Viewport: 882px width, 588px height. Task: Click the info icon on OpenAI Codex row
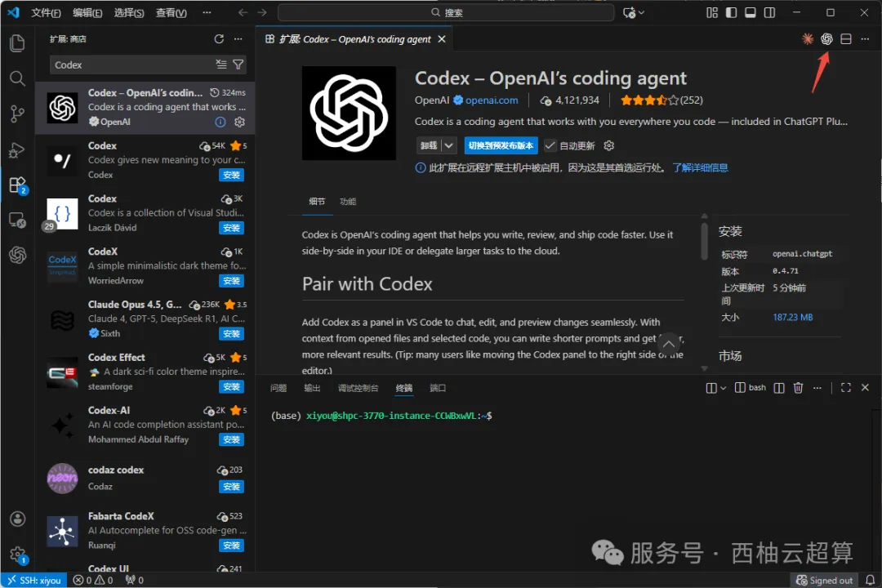(x=220, y=122)
